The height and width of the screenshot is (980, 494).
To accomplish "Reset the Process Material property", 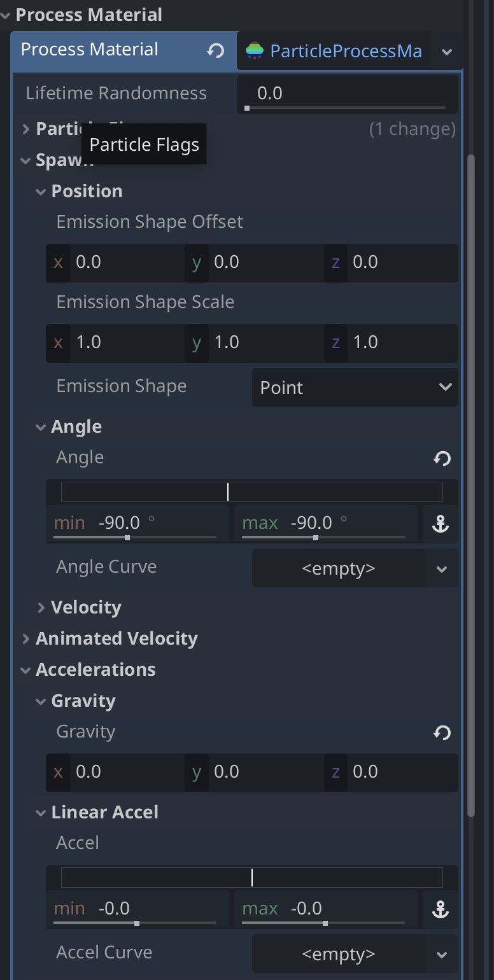I will (x=216, y=51).
